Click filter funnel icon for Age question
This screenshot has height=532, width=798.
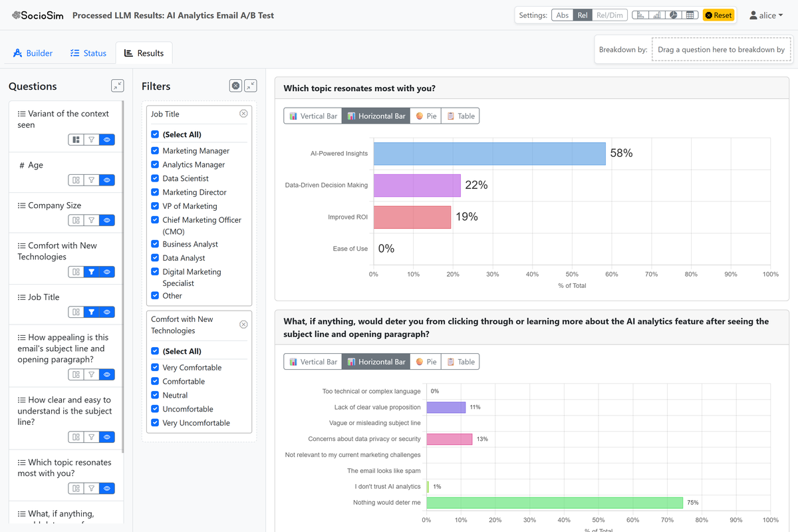click(91, 180)
